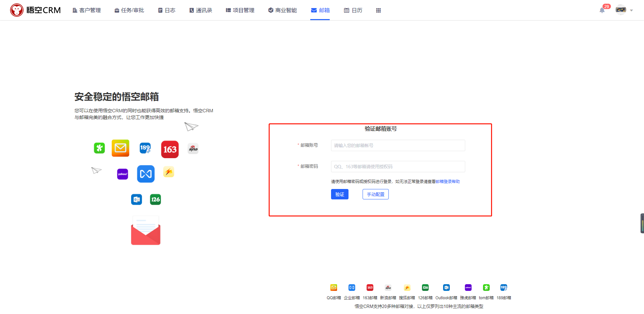Viewport: 644px width, 314px height.
Task: Click the large Outlook icon in illustration
Action: pyautogui.click(x=137, y=199)
